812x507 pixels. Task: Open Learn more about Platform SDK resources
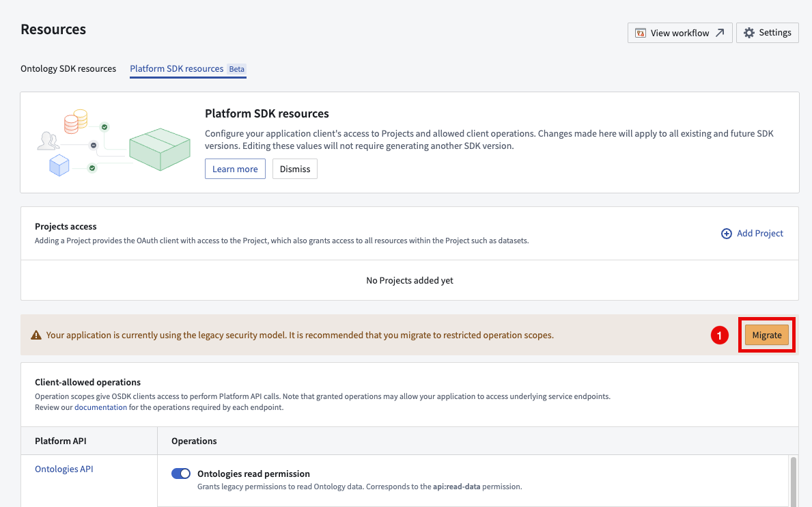[235, 169]
